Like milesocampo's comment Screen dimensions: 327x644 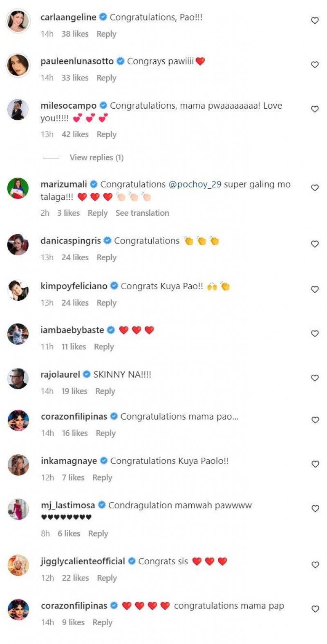tap(315, 109)
